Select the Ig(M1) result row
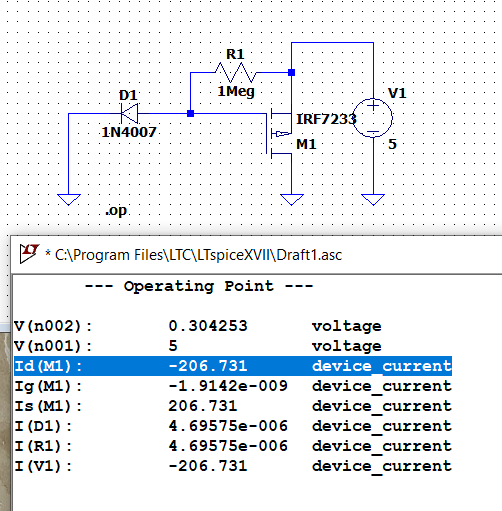The height and width of the screenshot is (511, 502). (233, 386)
